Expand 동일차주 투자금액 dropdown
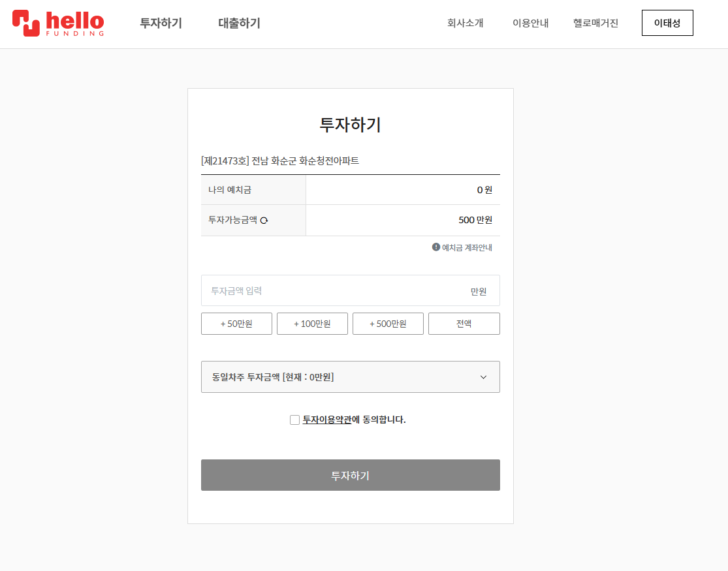The width and height of the screenshot is (728, 571). pyautogui.click(x=351, y=377)
